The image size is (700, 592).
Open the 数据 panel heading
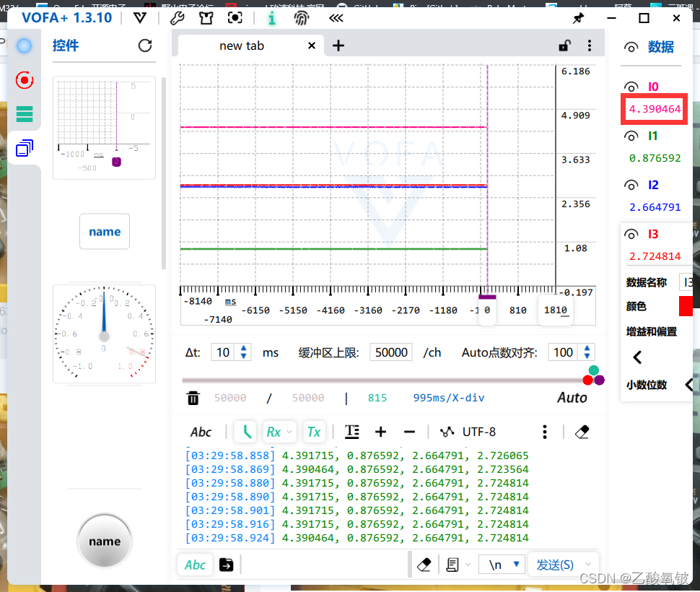[x=661, y=47]
